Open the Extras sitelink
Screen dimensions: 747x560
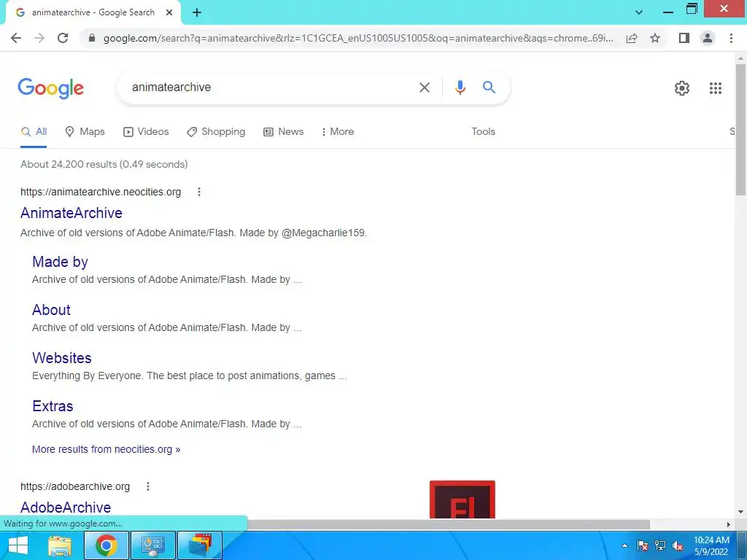(53, 406)
